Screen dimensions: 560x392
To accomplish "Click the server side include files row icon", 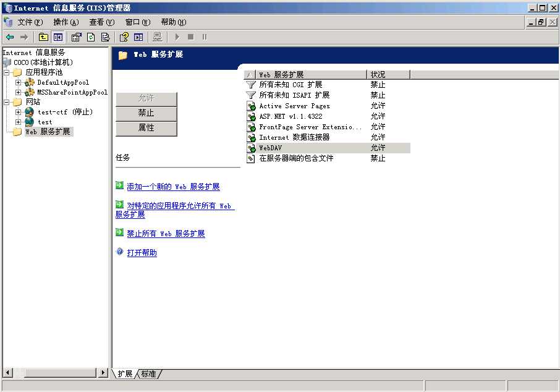I will (252, 158).
